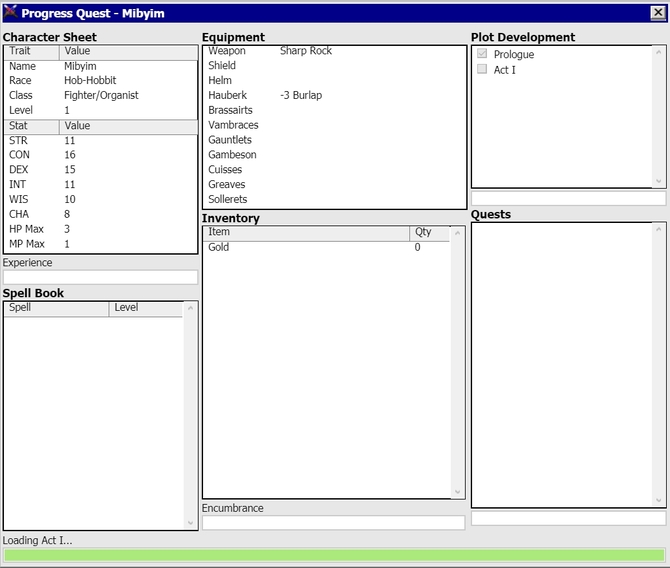The height and width of the screenshot is (568, 670).
Task: Click the Quests scroll down arrow
Action: [x=658, y=500]
